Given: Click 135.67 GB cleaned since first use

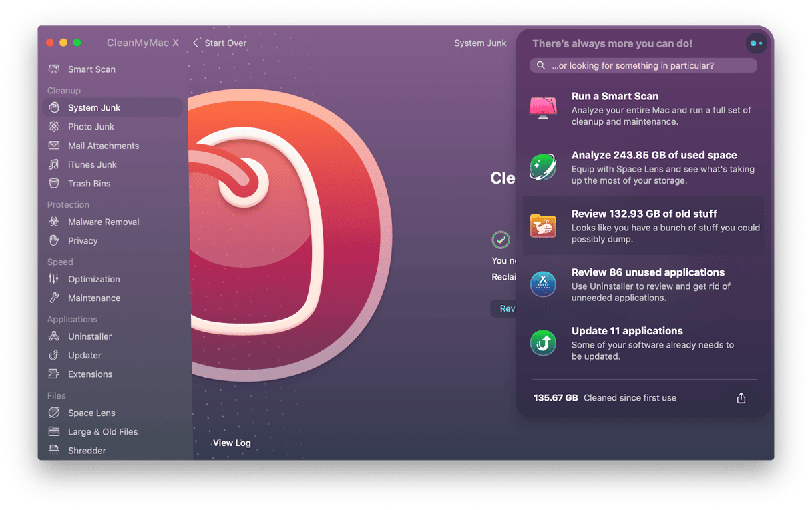Looking at the screenshot, I should (605, 398).
